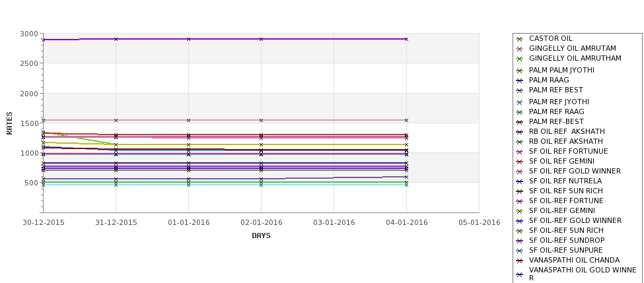Image resolution: width=644 pixels, height=283 pixels.
Task: Click the SF OIL-REF SUNPURE legend marker
Action: (x=519, y=251)
